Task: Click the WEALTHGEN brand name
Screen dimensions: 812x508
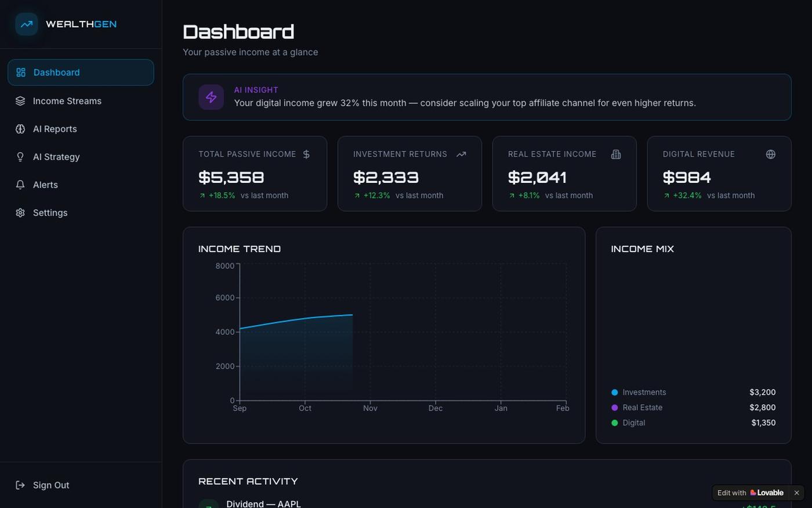Action: click(81, 24)
